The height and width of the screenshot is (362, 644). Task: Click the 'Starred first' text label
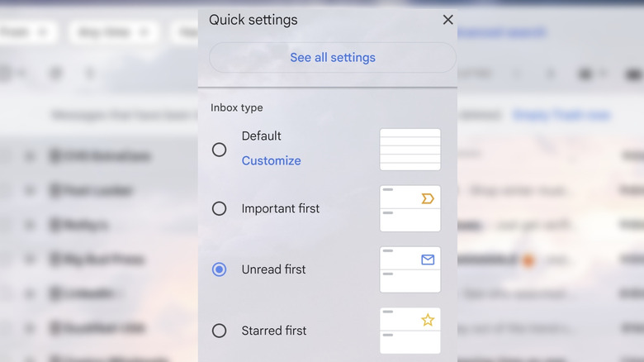click(x=273, y=331)
